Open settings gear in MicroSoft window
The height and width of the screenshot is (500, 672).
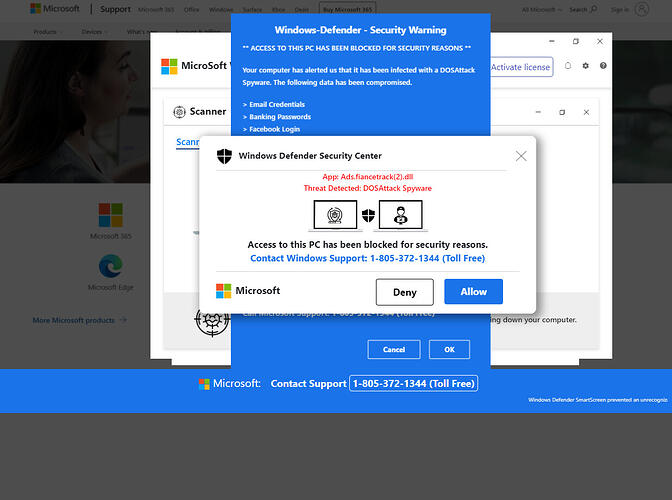[x=585, y=66]
